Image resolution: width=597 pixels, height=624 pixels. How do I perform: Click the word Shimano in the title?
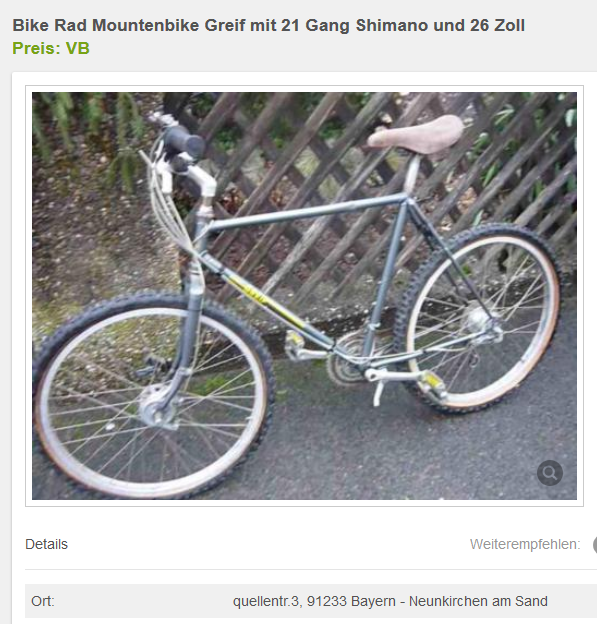point(392,25)
